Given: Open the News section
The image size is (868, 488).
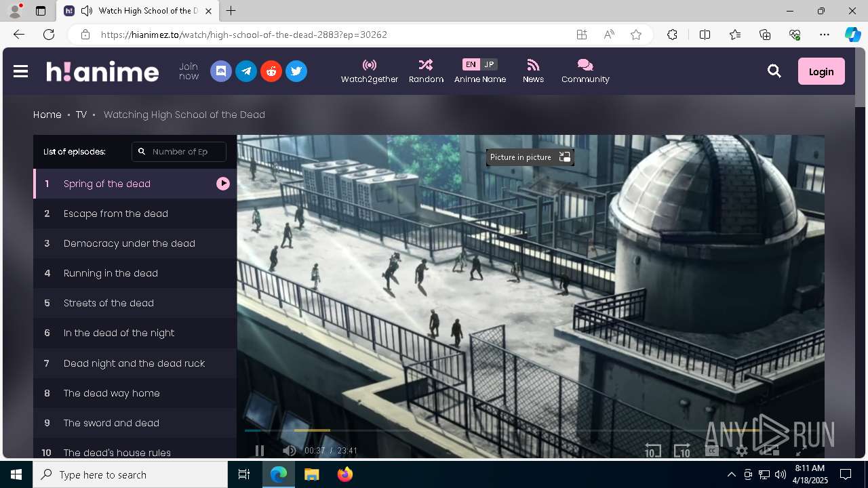Looking at the screenshot, I should [x=533, y=71].
